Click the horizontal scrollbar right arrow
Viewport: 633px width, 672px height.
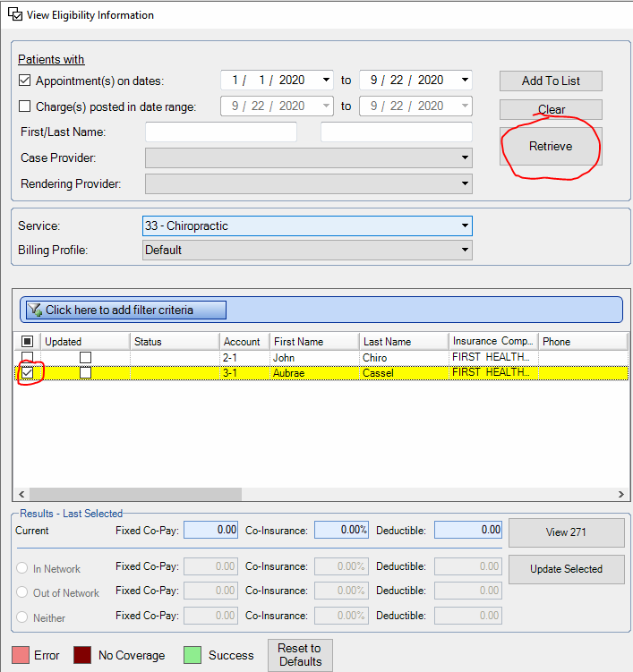pyautogui.click(x=620, y=494)
